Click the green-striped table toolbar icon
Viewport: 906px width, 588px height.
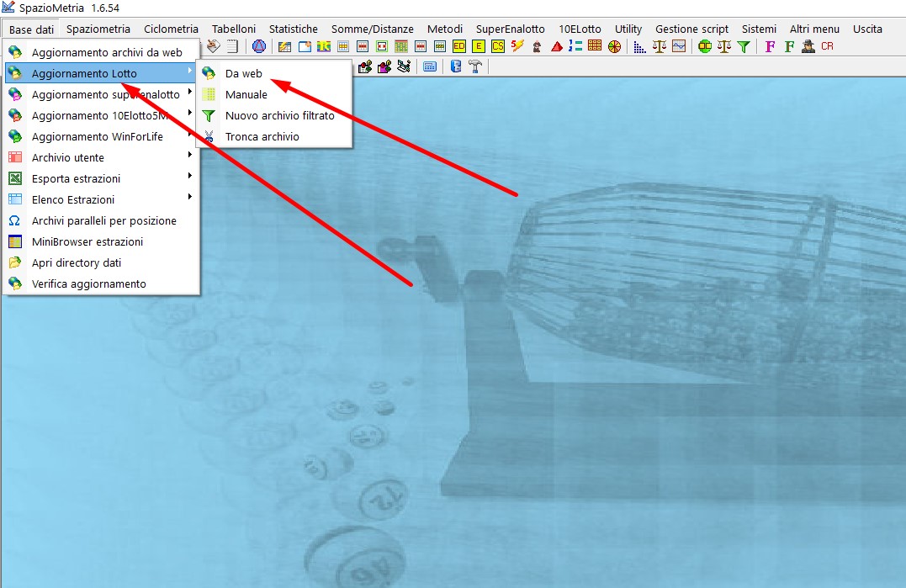[x=440, y=46]
